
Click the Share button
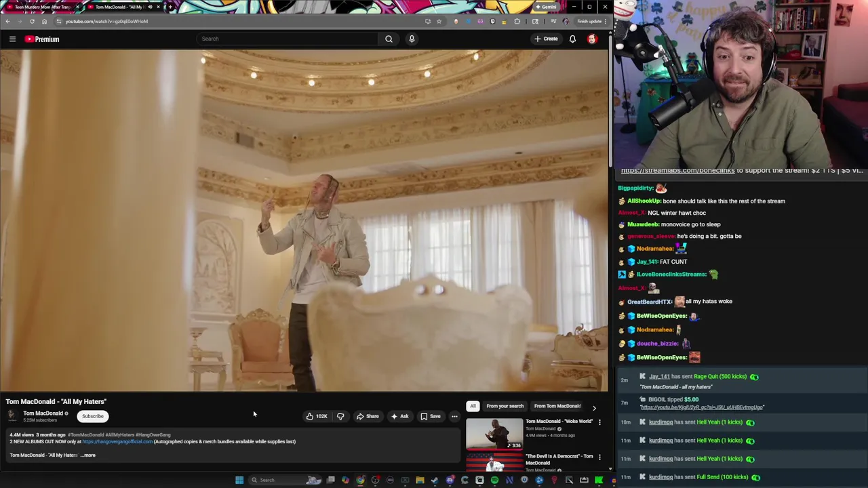(x=368, y=416)
